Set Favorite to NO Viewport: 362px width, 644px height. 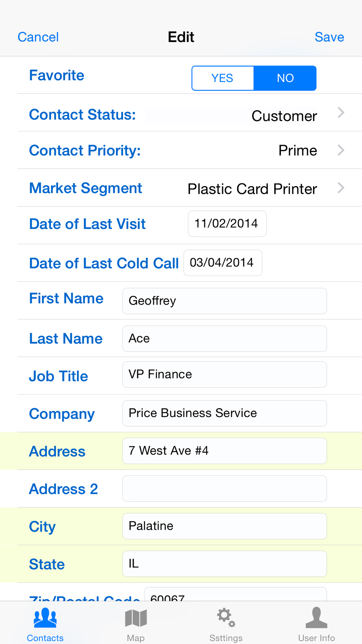[x=285, y=78]
